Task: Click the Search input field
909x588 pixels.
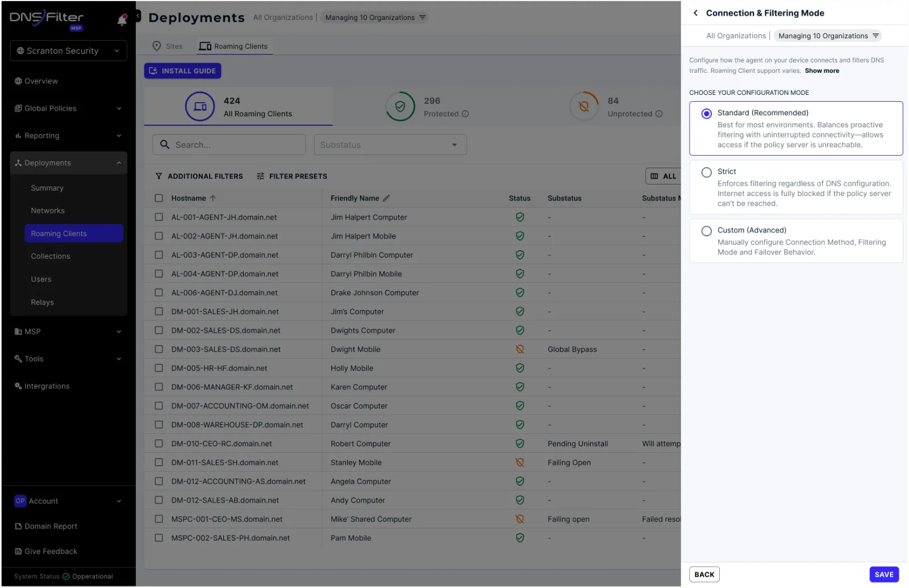Action: coord(229,145)
